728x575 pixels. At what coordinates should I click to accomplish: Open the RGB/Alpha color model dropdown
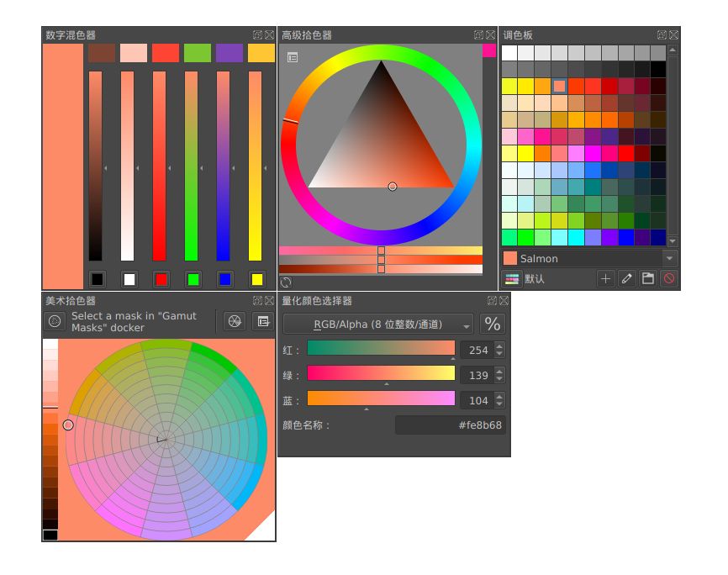(x=378, y=324)
